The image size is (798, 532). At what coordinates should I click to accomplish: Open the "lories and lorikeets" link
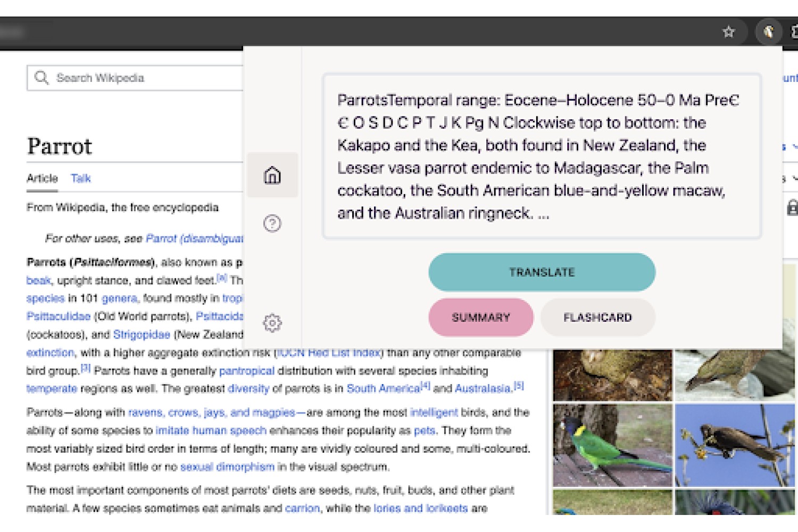point(420,508)
